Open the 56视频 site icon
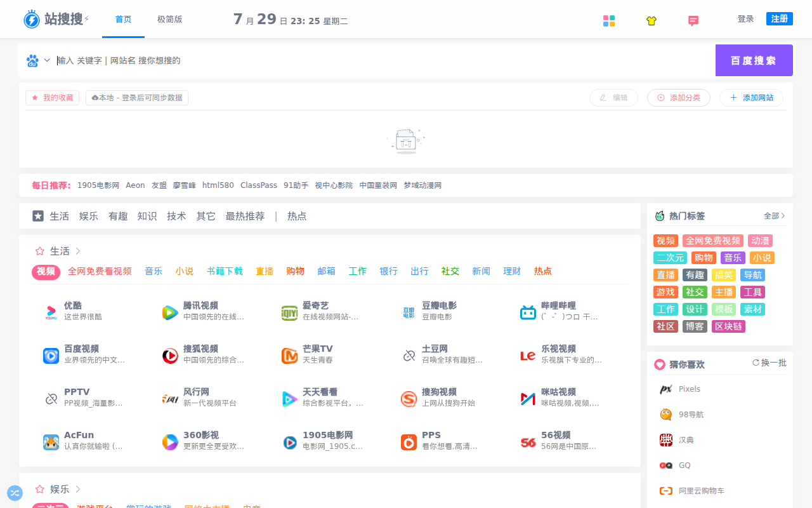 528,442
